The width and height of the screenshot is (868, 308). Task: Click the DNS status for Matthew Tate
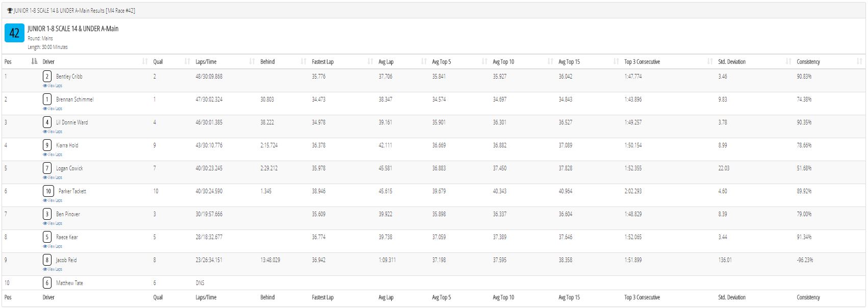[200, 283]
